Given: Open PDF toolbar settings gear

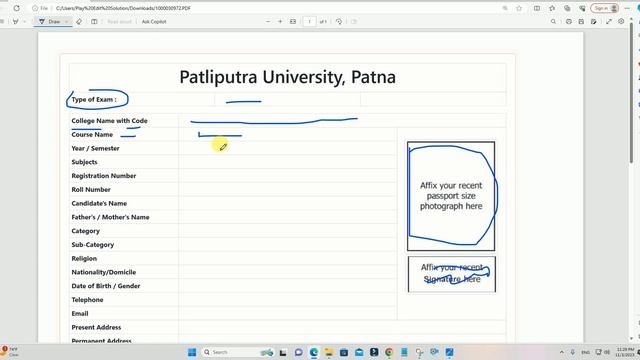Looking at the screenshot, I should (621, 22).
